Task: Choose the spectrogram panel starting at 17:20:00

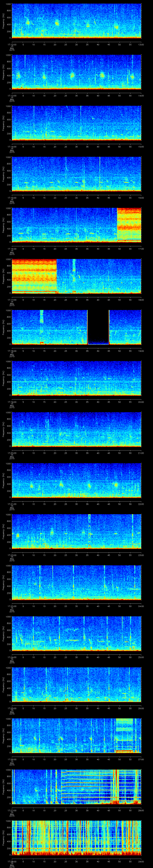Action: pos(76,429)
